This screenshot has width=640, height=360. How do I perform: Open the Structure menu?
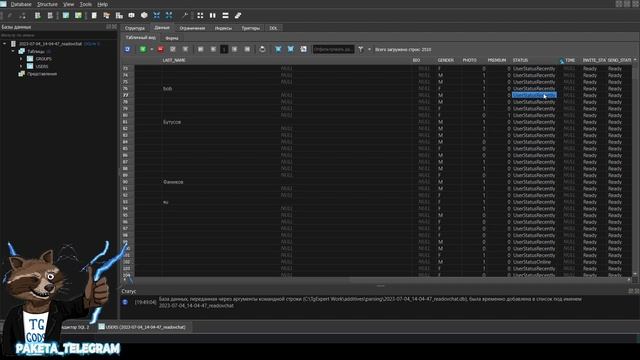click(x=47, y=4)
